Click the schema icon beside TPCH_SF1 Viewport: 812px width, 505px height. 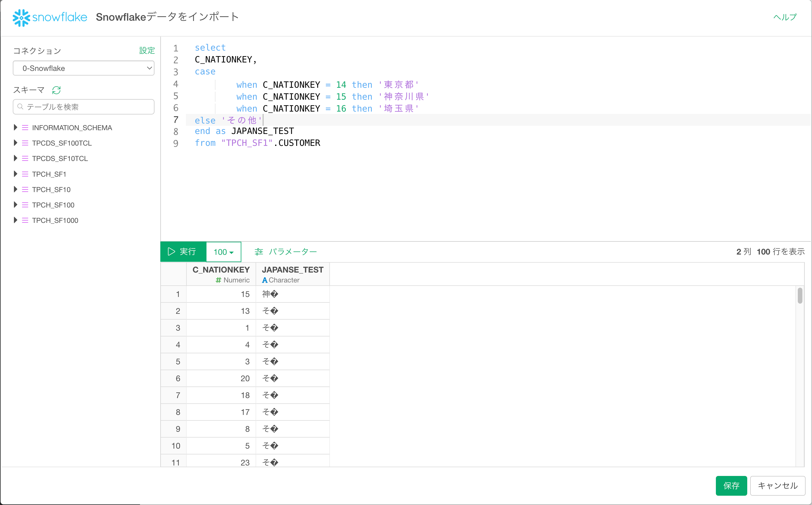pyautogui.click(x=25, y=174)
